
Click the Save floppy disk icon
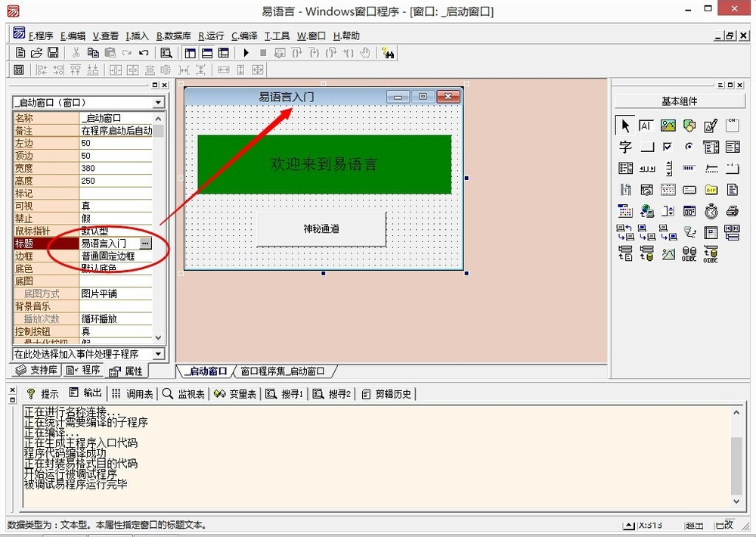(53, 53)
